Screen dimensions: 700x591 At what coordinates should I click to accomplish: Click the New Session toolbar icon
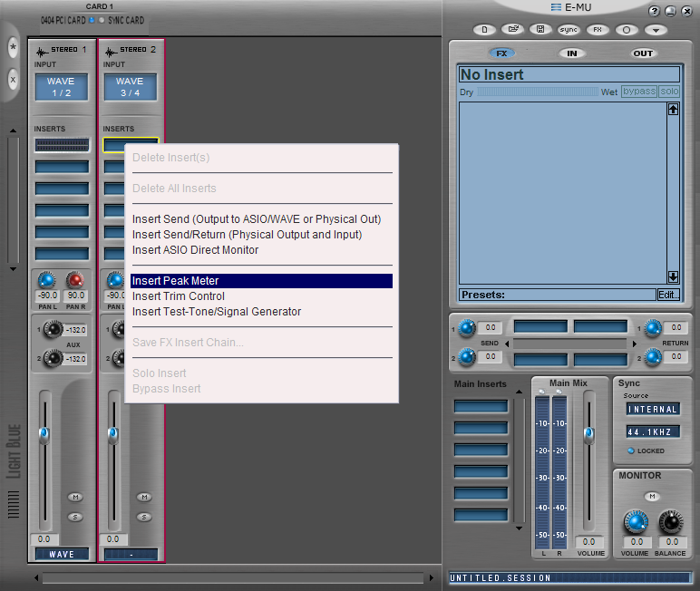coord(484,30)
